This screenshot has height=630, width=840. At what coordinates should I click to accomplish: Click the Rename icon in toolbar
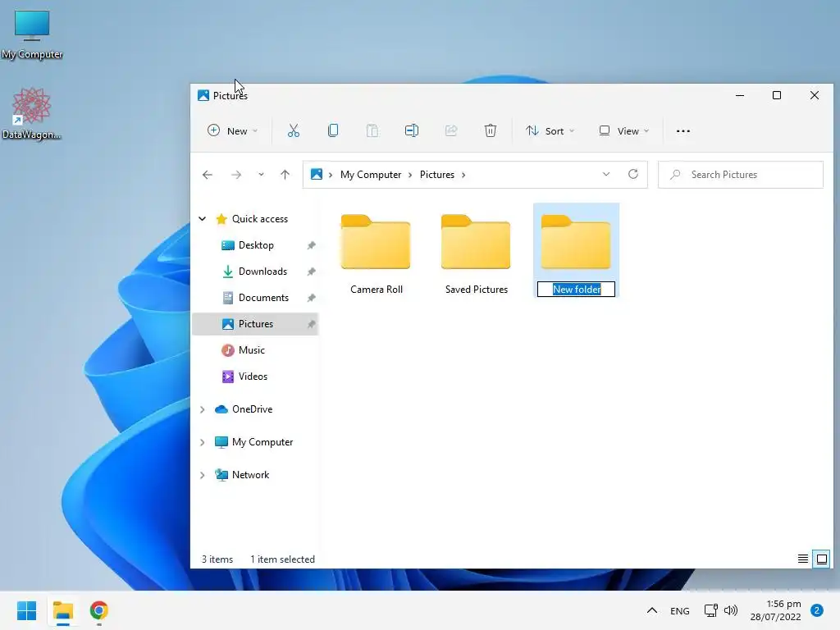click(x=412, y=130)
